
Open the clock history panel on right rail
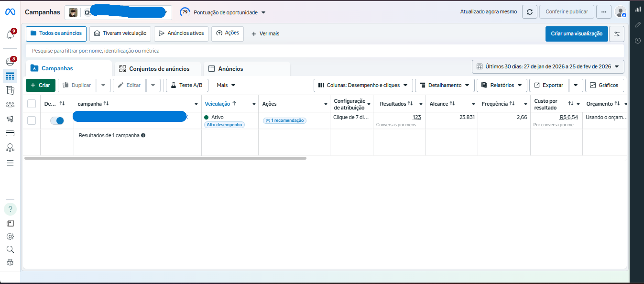[x=638, y=41]
